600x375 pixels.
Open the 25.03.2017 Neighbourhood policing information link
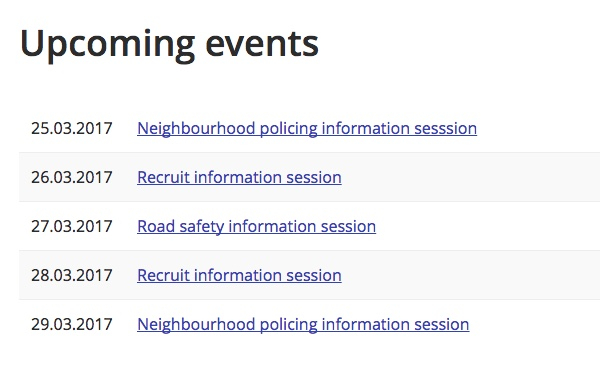click(307, 129)
